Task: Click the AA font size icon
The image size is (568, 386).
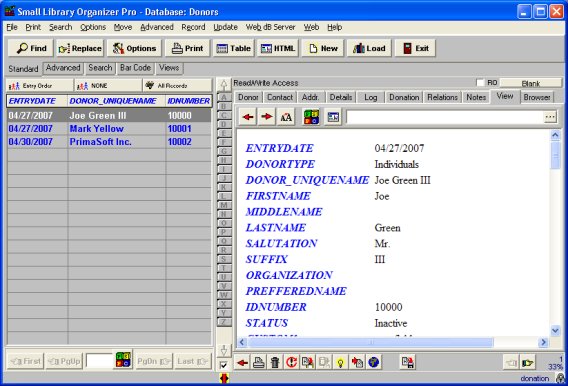Action: click(x=286, y=117)
